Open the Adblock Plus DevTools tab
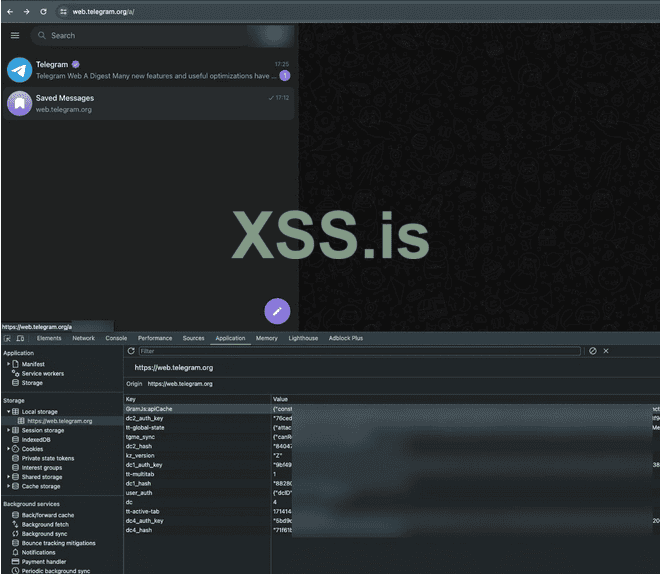This screenshot has width=660, height=574. 346,338
